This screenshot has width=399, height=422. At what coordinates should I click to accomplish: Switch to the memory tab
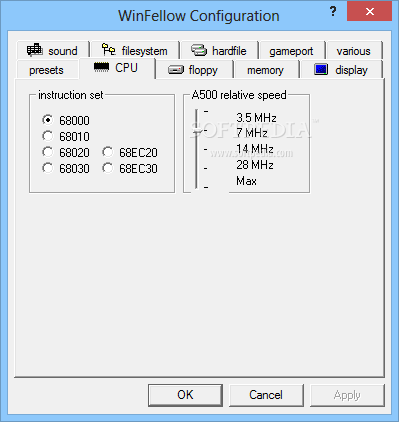point(265,70)
